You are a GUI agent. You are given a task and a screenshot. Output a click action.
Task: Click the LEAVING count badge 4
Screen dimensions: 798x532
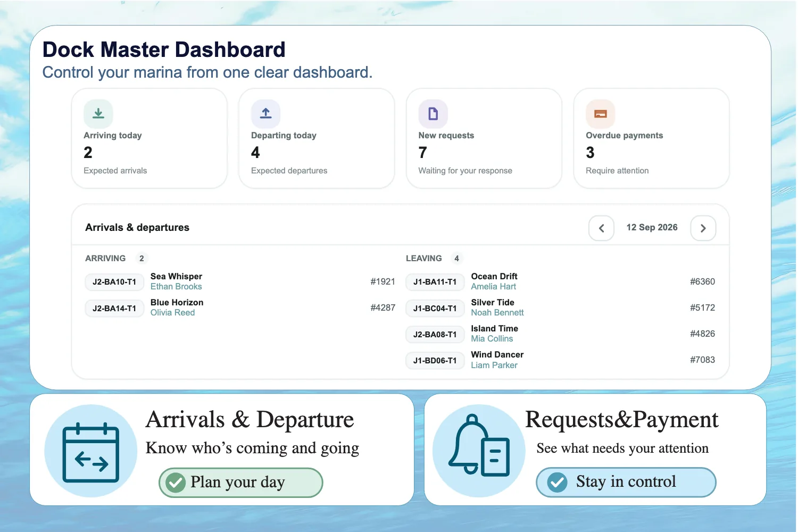456,259
